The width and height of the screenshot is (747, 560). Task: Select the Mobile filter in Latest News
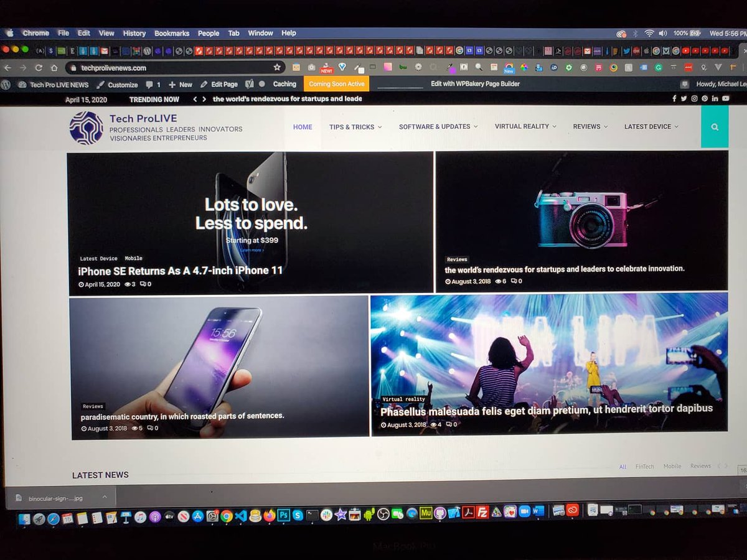[x=672, y=466]
